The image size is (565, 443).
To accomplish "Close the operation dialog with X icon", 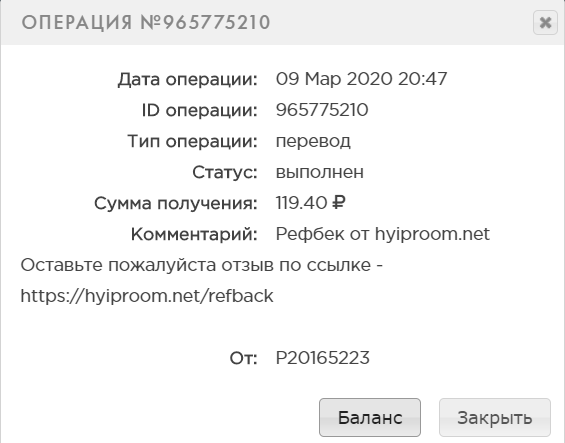I will click(545, 23).
